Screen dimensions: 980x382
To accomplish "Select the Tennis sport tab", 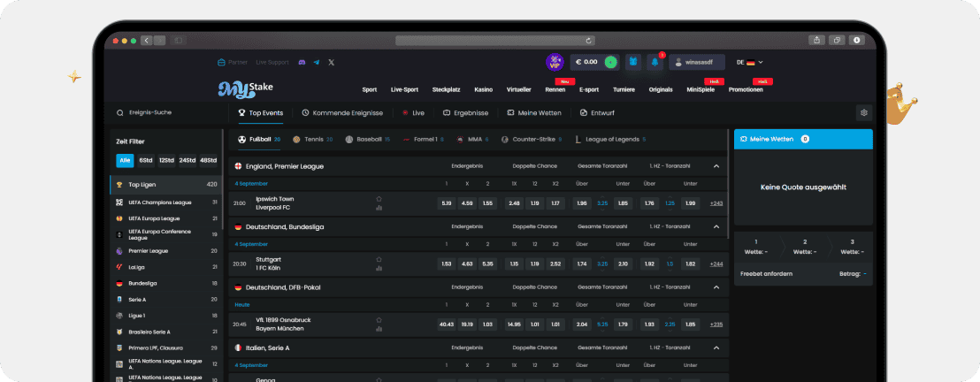I will (312, 140).
